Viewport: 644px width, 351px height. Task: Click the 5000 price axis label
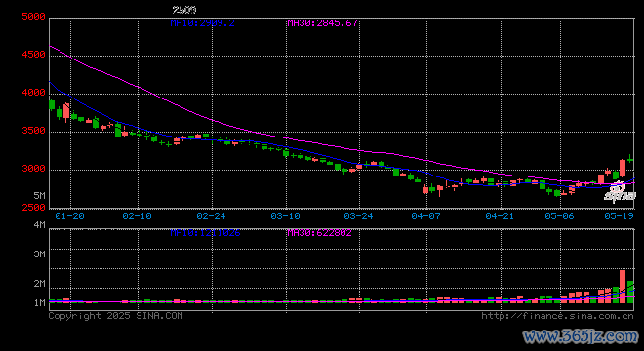33,17
